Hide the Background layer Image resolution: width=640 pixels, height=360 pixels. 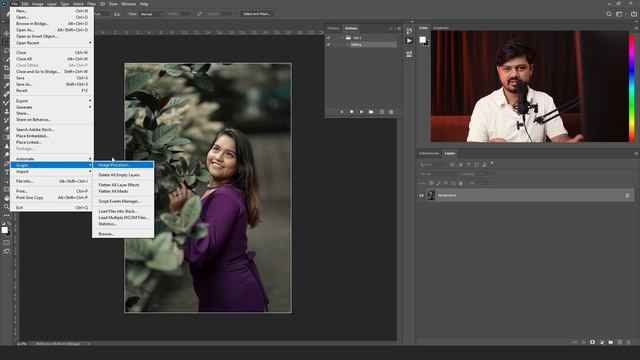[422, 196]
